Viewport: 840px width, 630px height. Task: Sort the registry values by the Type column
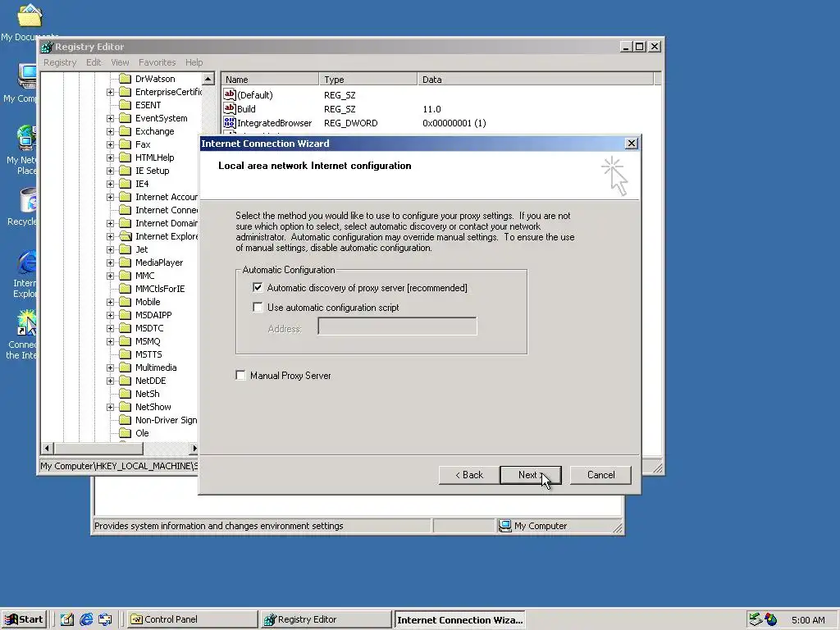[x=368, y=80]
